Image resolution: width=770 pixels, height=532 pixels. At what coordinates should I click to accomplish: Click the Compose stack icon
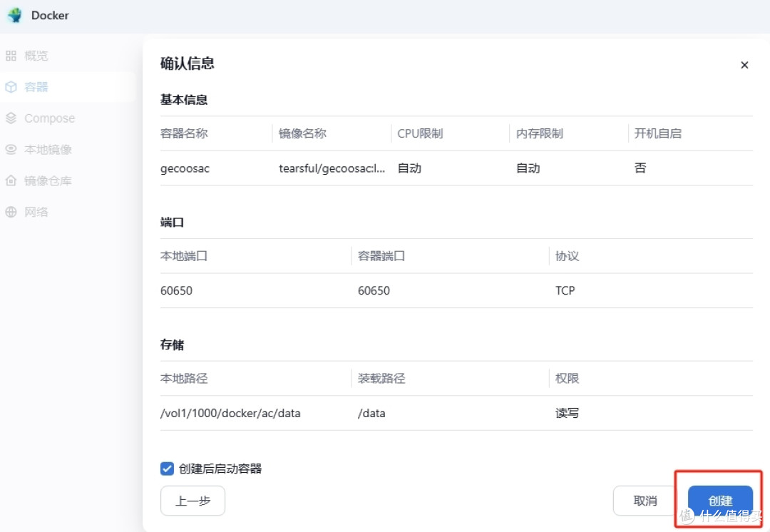click(x=12, y=118)
